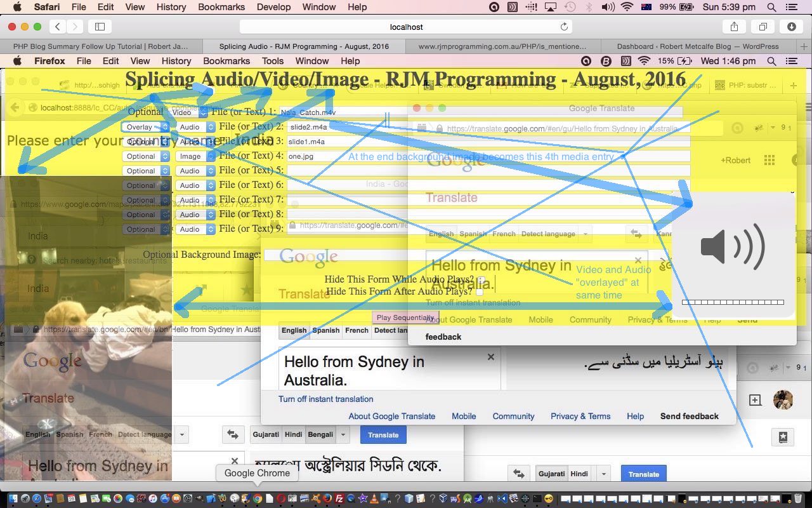Open the Time Machine status menu
The image size is (812, 508).
570,7
